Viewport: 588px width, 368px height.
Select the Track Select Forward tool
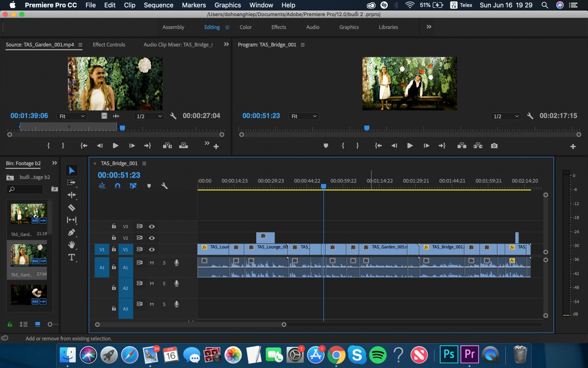pos(71,182)
